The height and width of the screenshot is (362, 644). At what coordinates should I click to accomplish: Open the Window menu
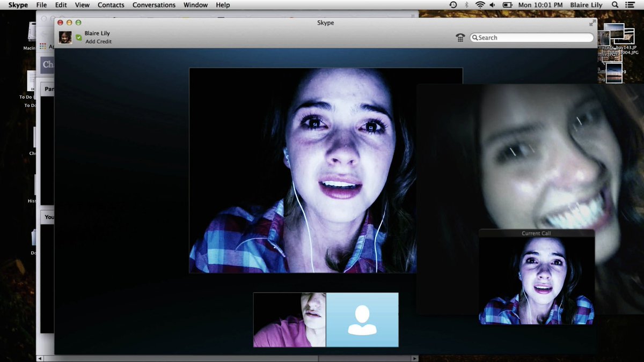[195, 5]
